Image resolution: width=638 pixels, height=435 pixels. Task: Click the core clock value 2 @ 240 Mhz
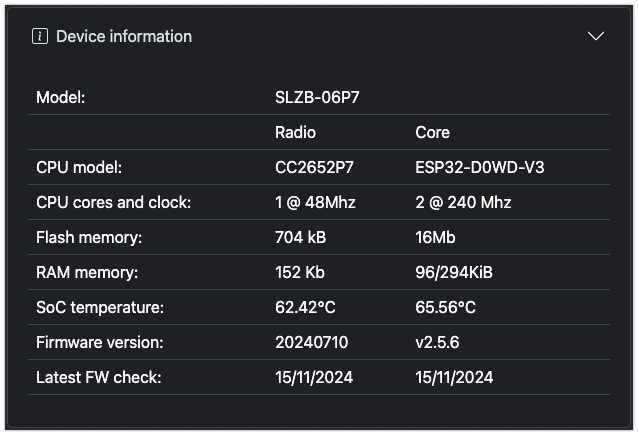[x=463, y=202]
